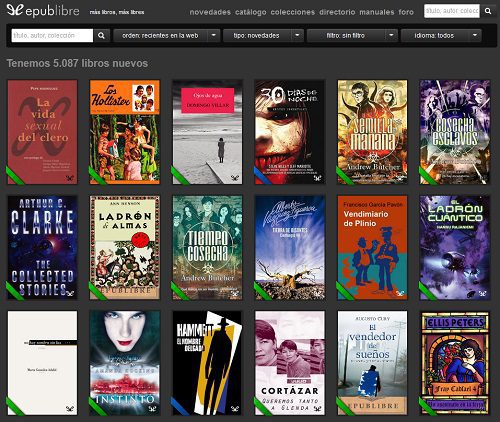Open El vendedor de sueños cover
The height and width of the screenshot is (422, 500).
(372, 363)
